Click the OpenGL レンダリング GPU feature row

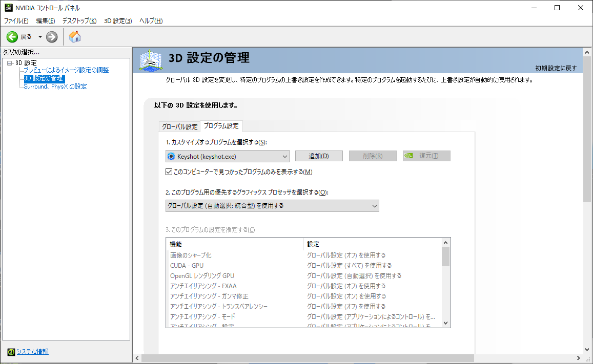pos(304,276)
